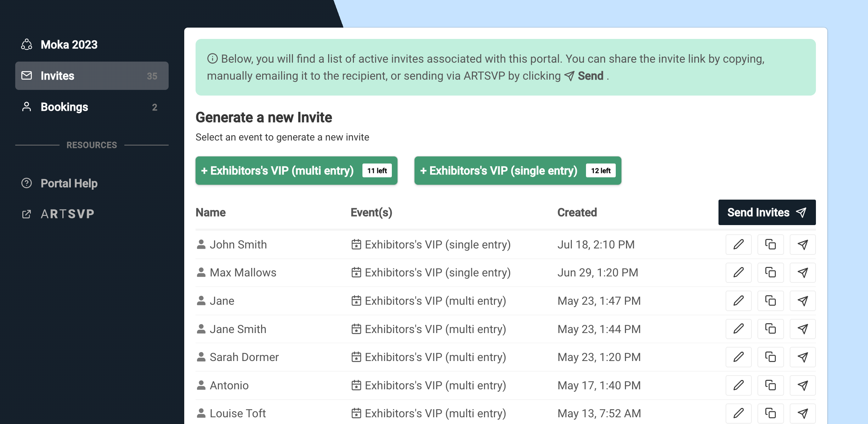Edit the Max Mallows invite
Image resolution: width=868 pixels, height=424 pixels.
pos(738,273)
